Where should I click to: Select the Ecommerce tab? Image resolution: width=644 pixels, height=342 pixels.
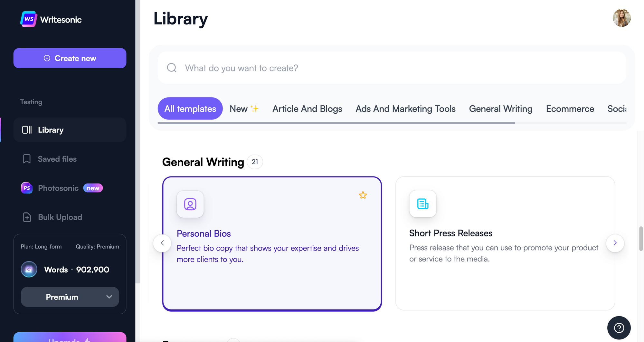570,109
